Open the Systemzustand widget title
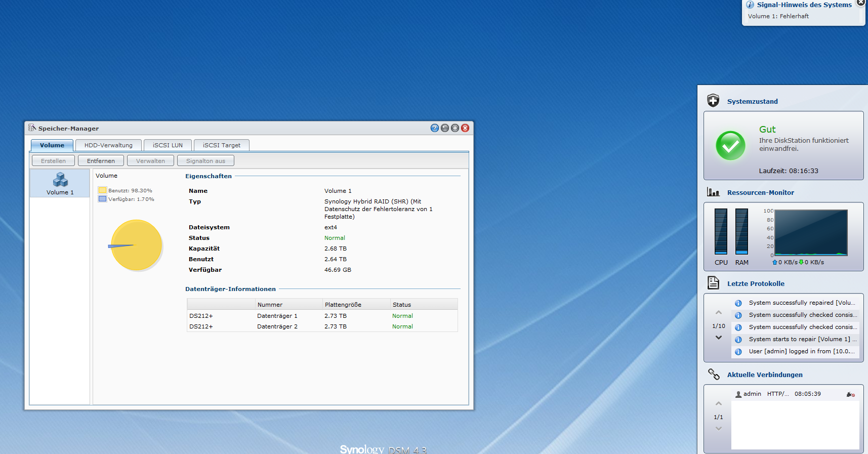 point(753,101)
